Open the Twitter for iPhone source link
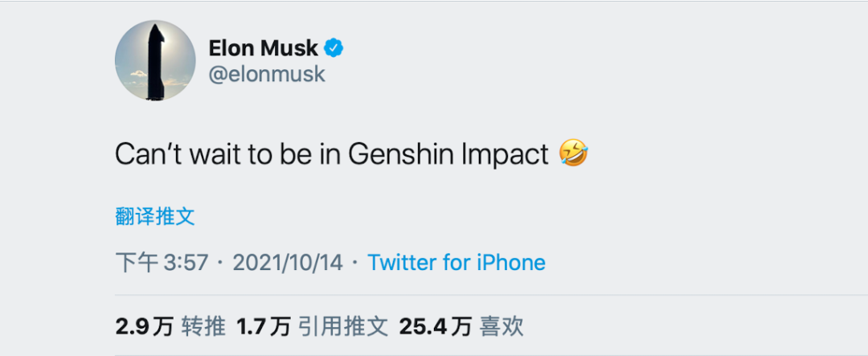868x356 pixels. [457, 262]
